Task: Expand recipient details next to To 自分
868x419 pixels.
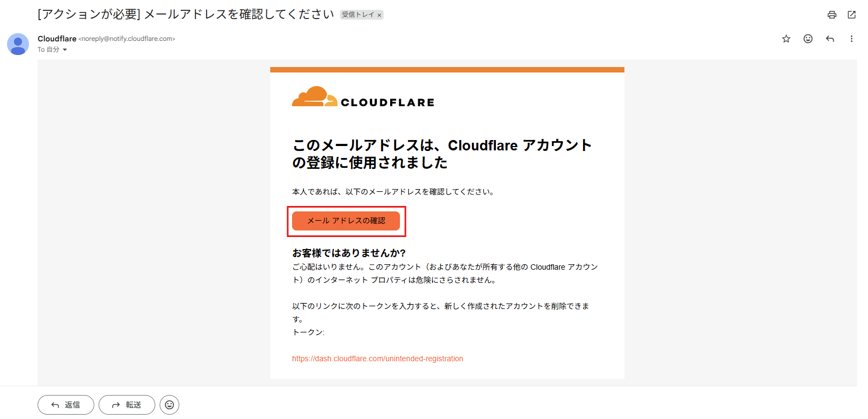Action: pos(65,50)
